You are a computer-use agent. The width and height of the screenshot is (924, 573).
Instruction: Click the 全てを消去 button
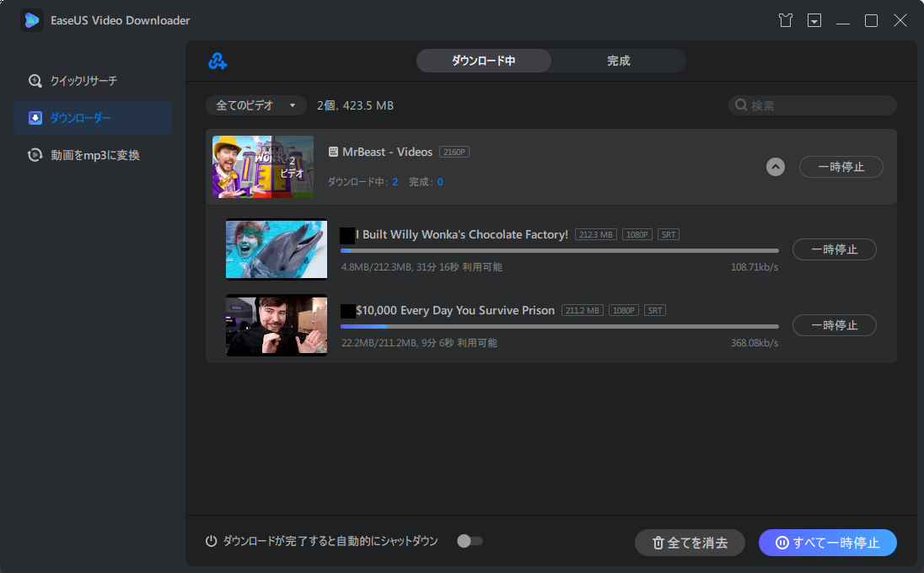click(x=690, y=543)
